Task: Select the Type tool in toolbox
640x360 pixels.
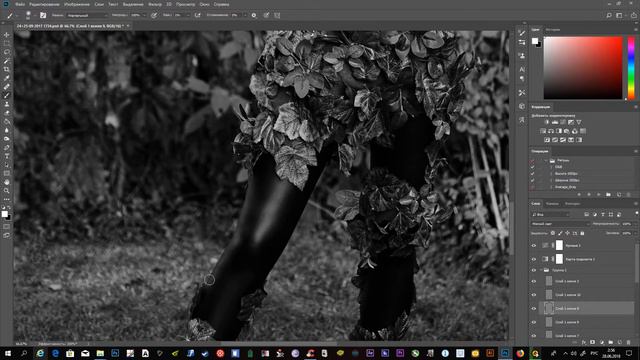Action: tap(7, 156)
